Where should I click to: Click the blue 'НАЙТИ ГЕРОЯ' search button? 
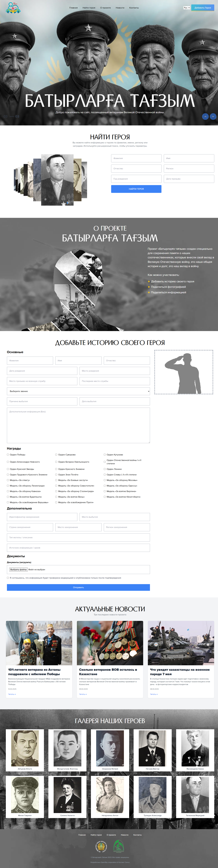click(136, 189)
